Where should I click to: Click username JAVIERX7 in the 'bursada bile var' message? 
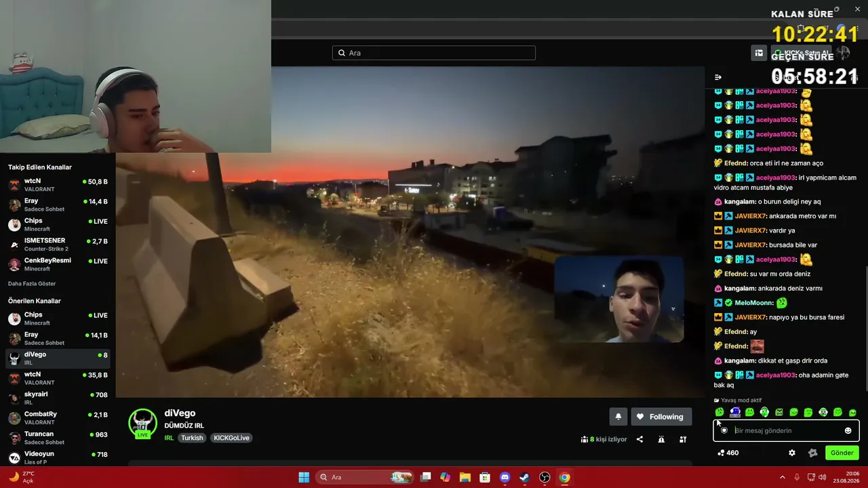(x=751, y=245)
